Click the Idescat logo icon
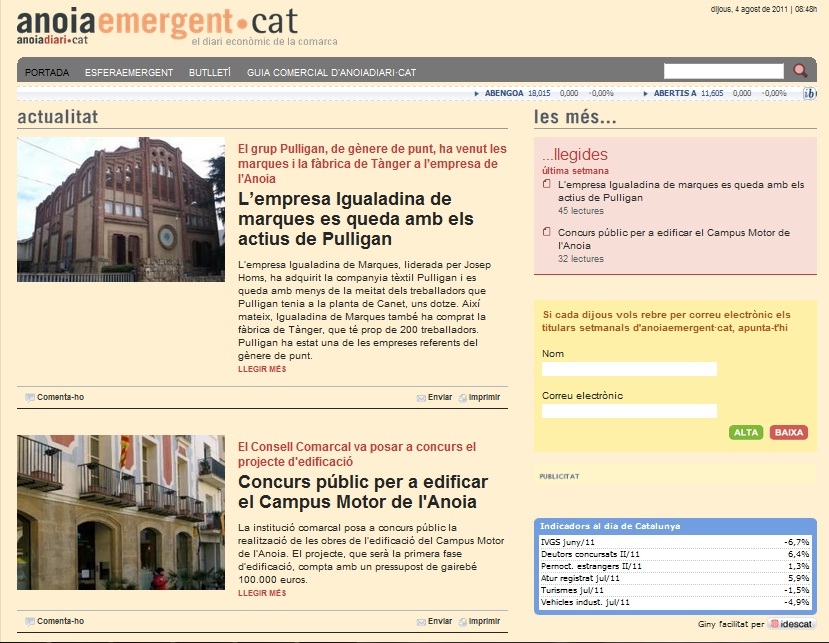 tap(774, 624)
